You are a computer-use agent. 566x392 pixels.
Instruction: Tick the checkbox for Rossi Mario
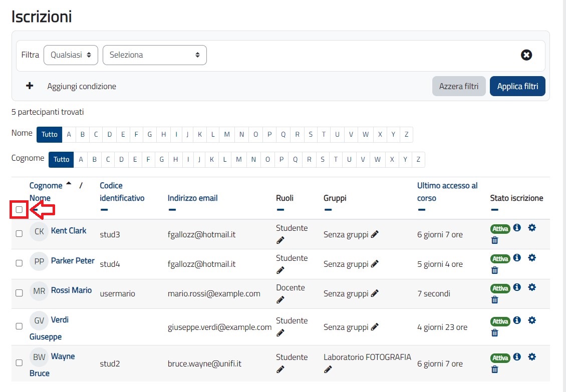tap(19, 293)
